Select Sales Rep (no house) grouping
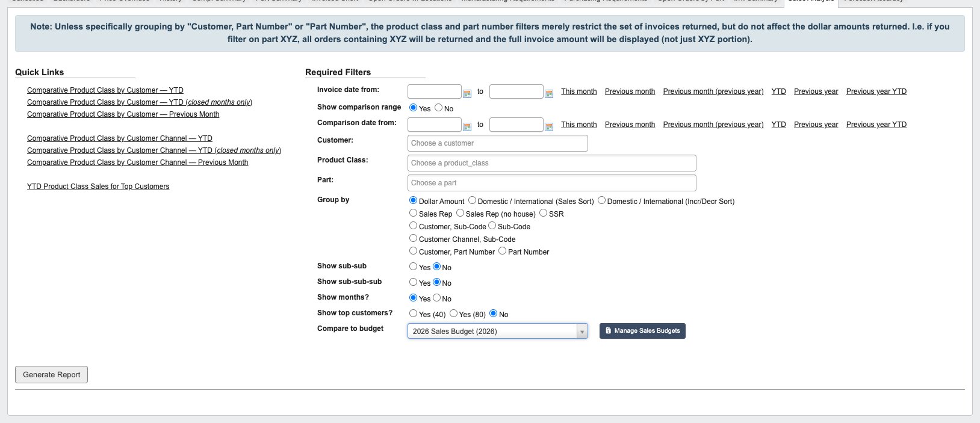980x423 pixels. pyautogui.click(x=460, y=213)
